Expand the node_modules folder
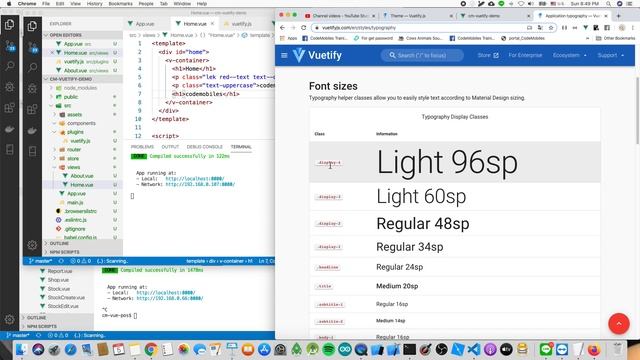640x360 pixels. 80,88
